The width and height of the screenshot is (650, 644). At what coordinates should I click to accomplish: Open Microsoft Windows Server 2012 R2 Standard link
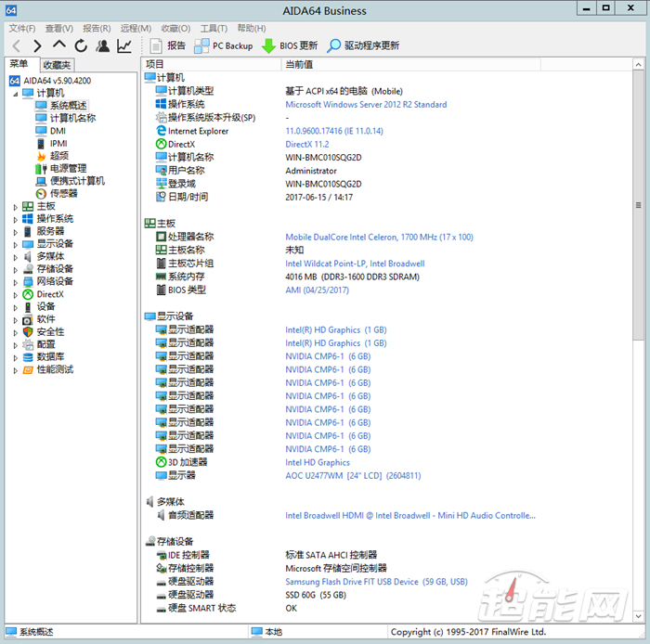pos(366,104)
